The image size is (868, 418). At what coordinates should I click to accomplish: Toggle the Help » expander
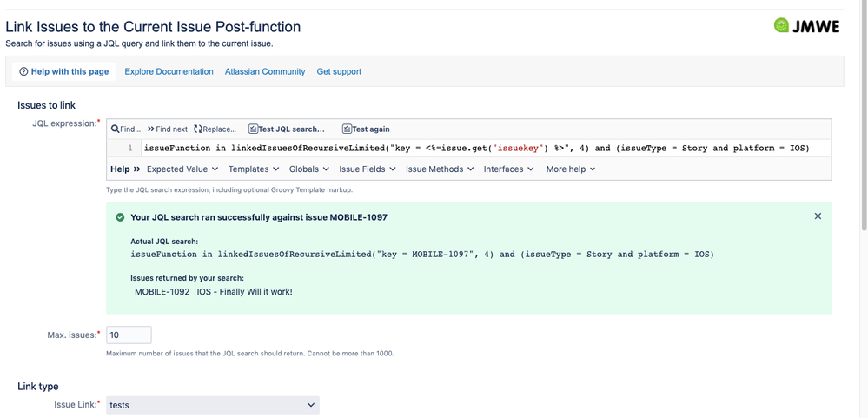125,169
